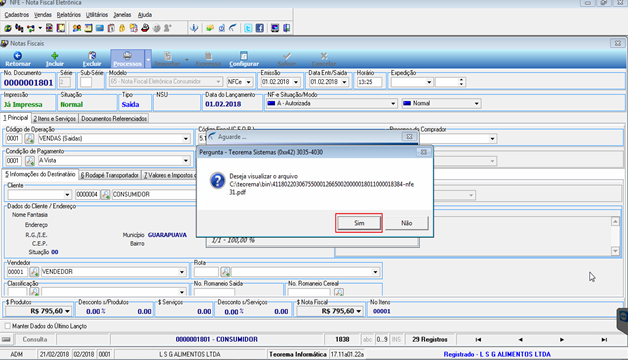The width and height of the screenshot is (628, 360).
Task: Select the 1 Principal tab
Action: (16, 118)
